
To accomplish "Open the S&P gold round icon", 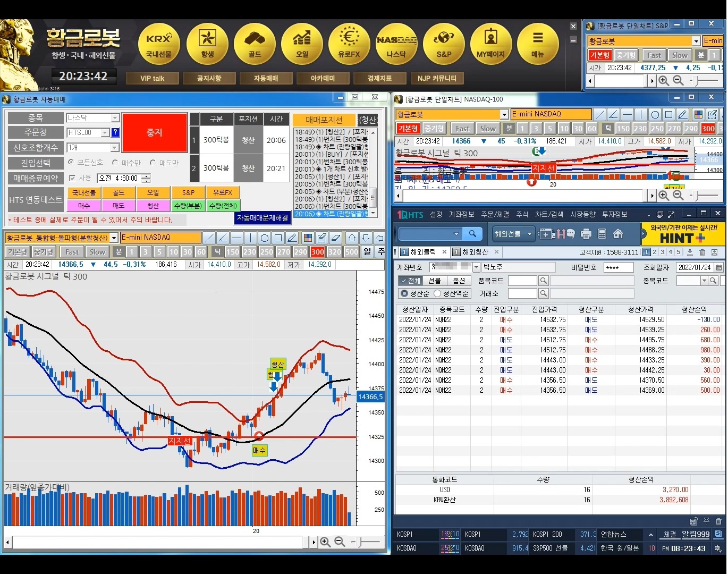I will point(444,44).
